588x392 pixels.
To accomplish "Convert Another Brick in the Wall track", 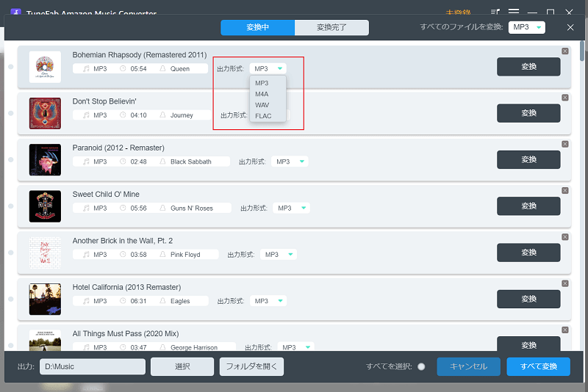I will pyautogui.click(x=528, y=253).
